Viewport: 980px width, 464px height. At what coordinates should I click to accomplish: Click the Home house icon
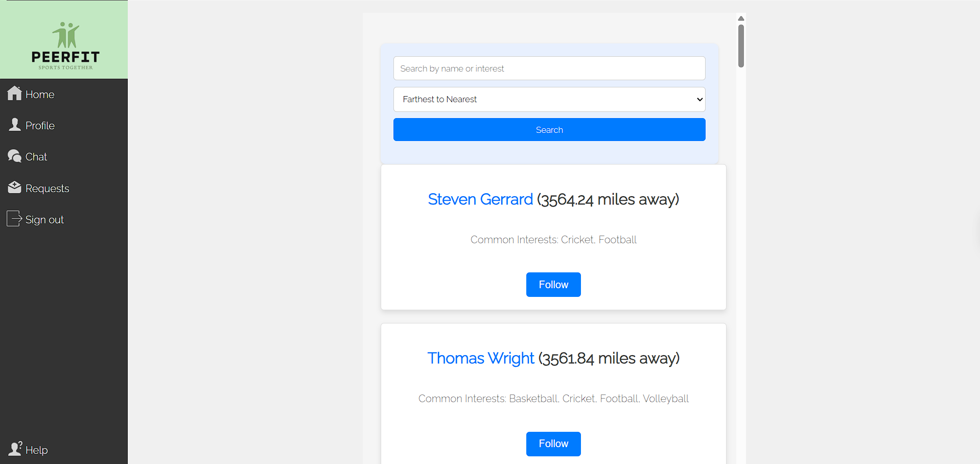[x=14, y=93]
